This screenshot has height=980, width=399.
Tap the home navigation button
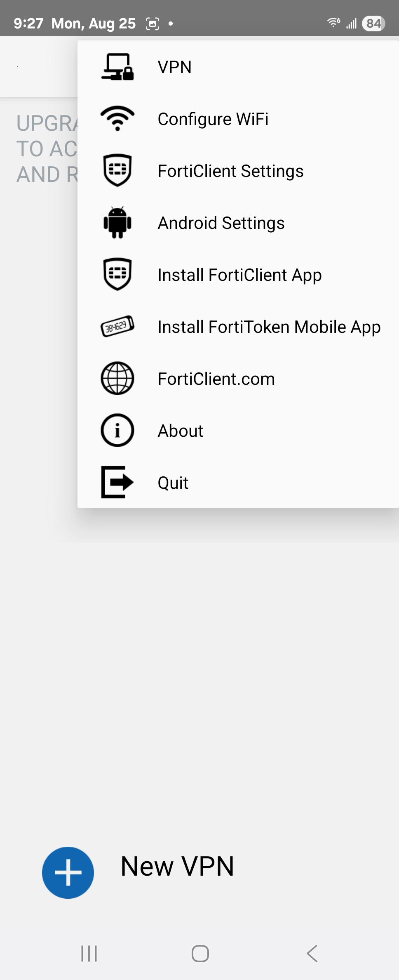tap(200, 953)
